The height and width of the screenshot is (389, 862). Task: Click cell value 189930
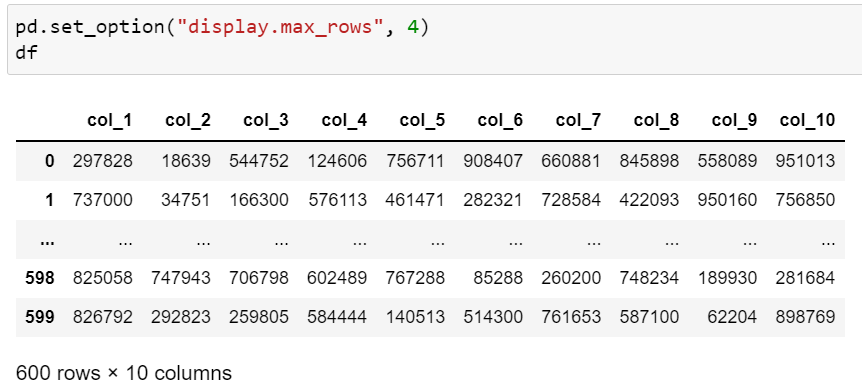[x=727, y=278]
